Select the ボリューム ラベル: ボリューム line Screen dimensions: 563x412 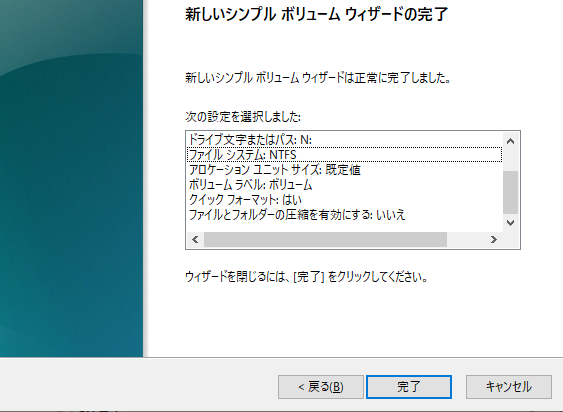click(x=344, y=185)
